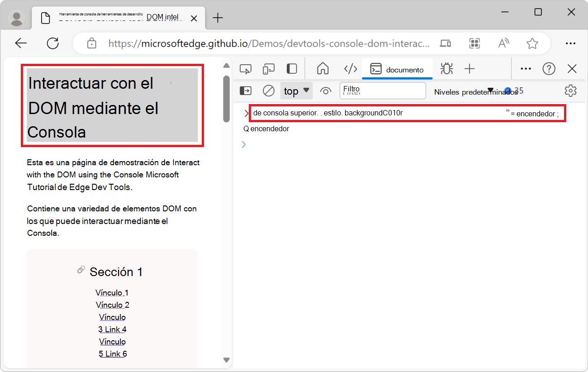Toggle the favorites star for this page
The height and width of the screenshot is (372, 588).
coord(532,43)
